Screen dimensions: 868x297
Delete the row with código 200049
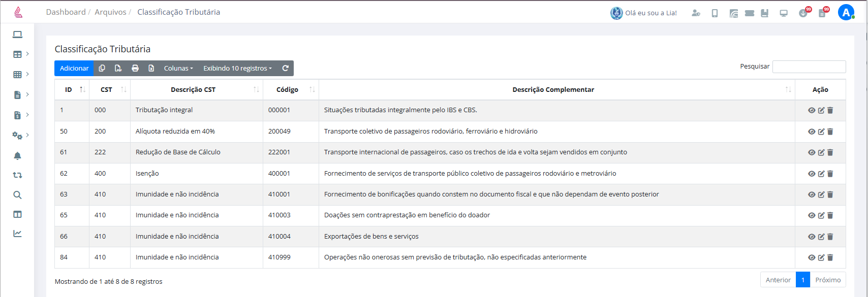[x=830, y=131]
